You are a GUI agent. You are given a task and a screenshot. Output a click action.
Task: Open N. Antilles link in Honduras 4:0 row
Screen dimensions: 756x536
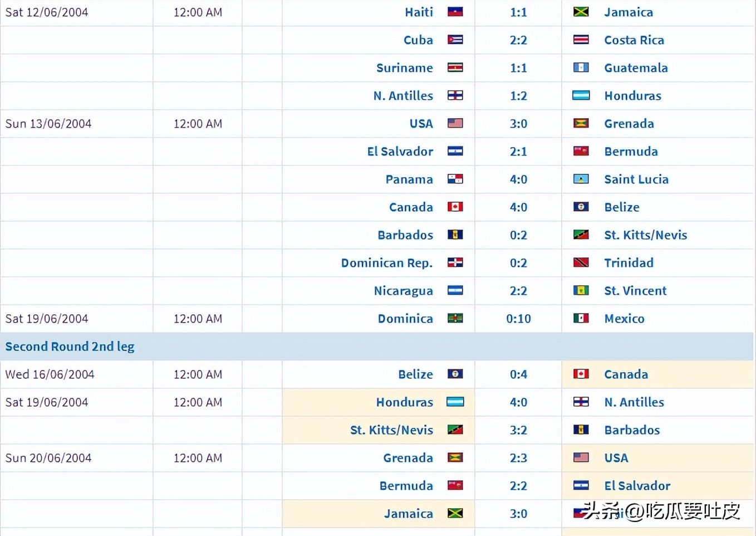(634, 402)
